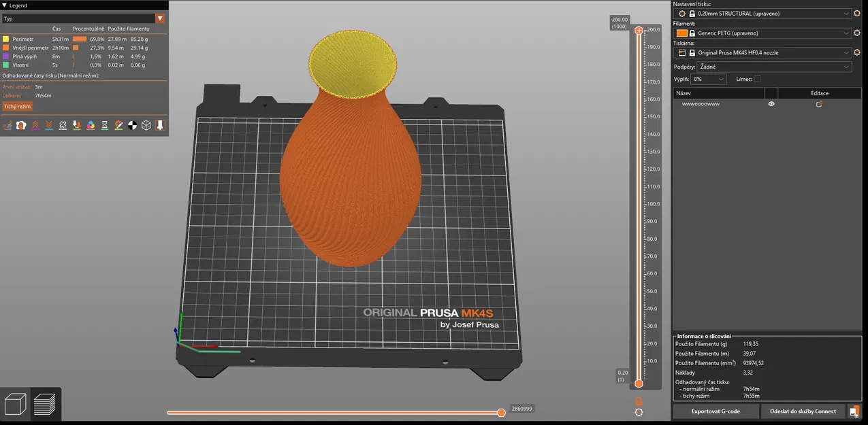
Task: Select the Tichý režim toggle in the legend
Action: pos(16,106)
